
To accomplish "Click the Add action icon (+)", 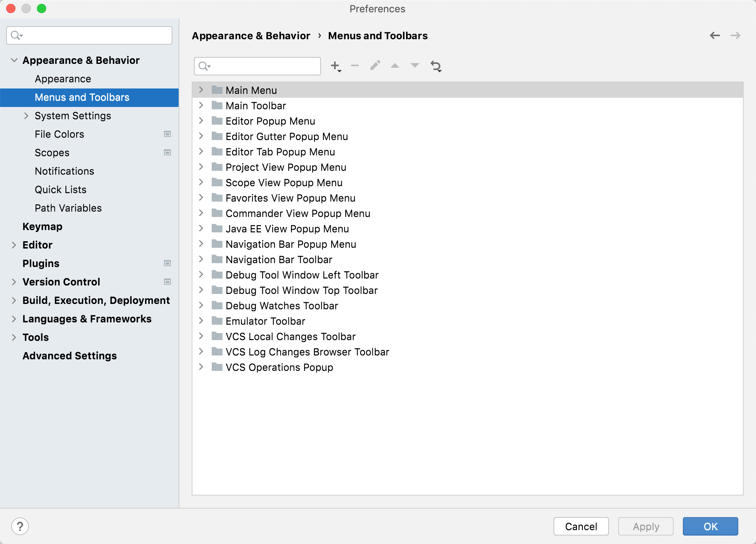I will tap(336, 65).
